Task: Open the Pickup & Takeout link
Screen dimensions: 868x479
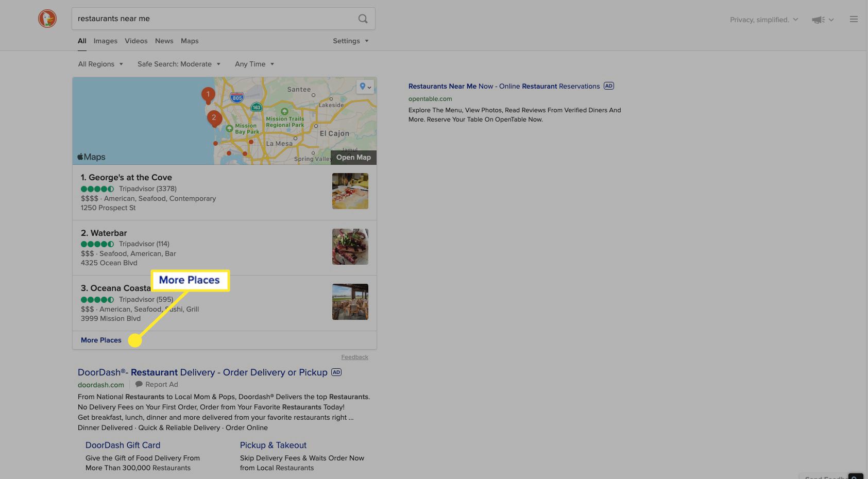Action: pos(273,445)
